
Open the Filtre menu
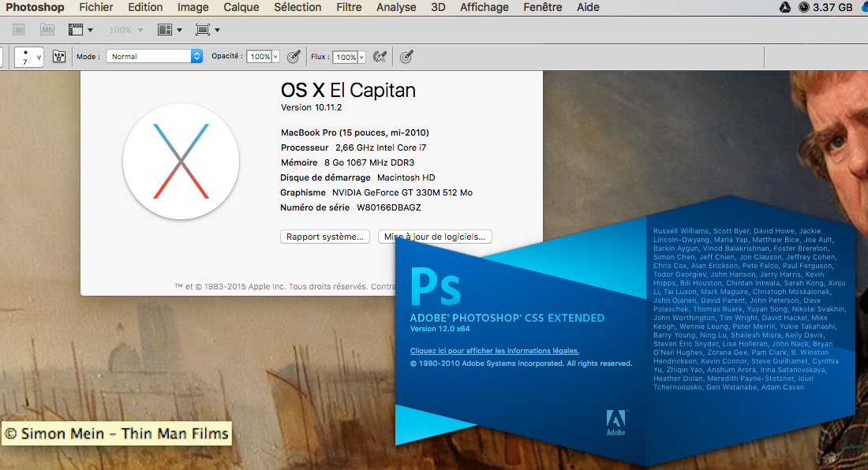(x=349, y=7)
